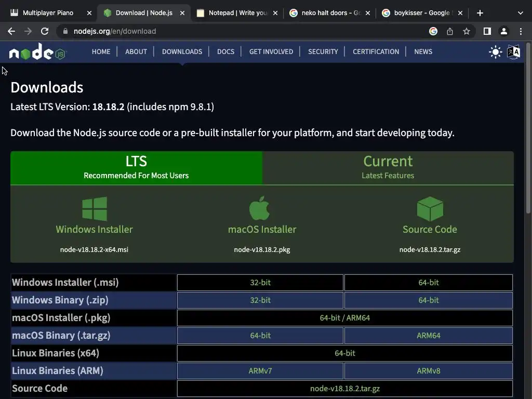Viewport: 532px width, 399px height.
Task: Click the Windows Installer link
Action: point(95,229)
